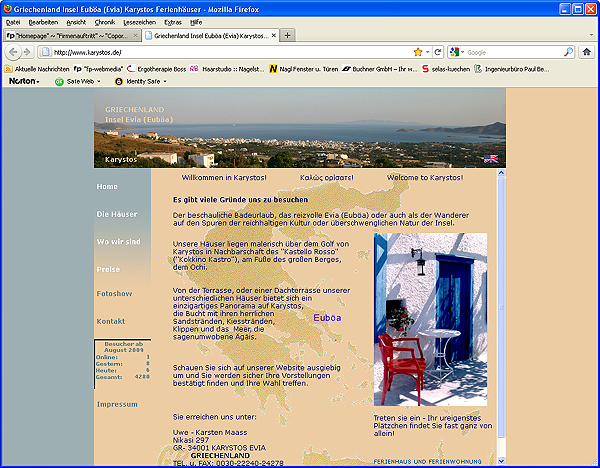Open the Safe Web Norton icon
600x468 pixels.
click(60, 81)
